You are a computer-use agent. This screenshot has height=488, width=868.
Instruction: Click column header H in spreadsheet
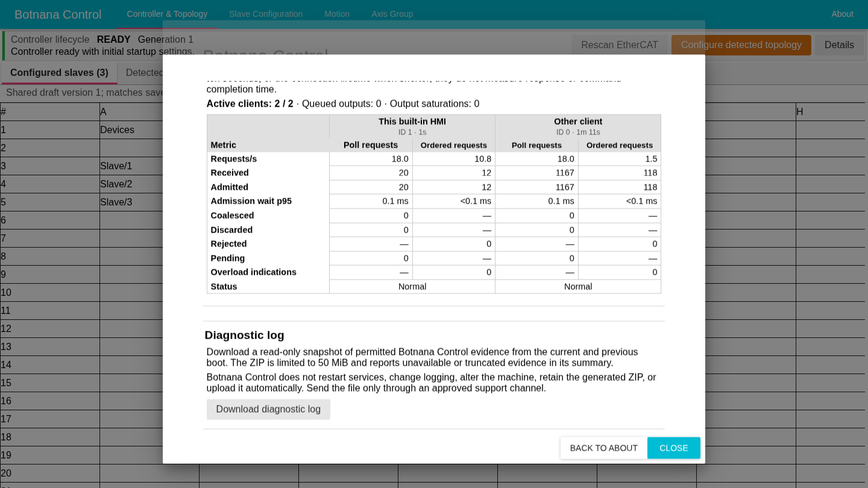click(x=830, y=112)
